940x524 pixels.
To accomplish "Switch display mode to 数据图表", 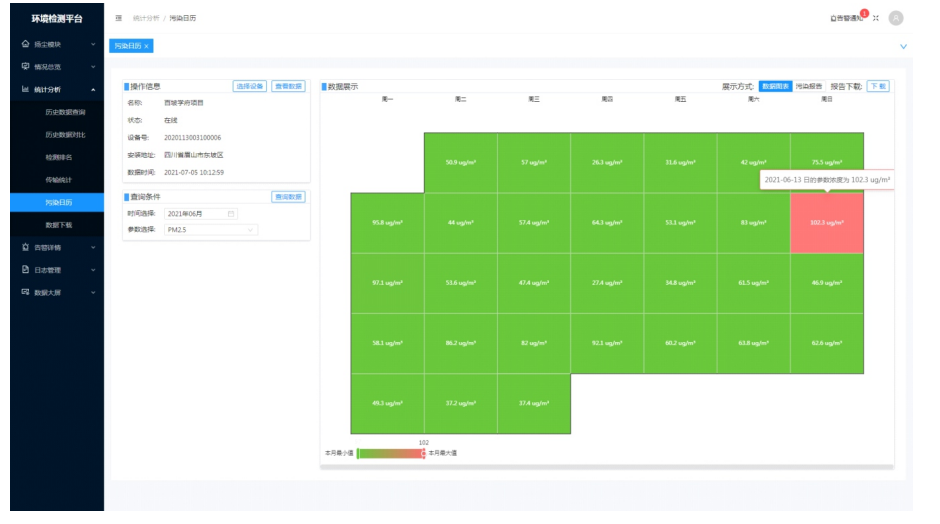I will (775, 87).
